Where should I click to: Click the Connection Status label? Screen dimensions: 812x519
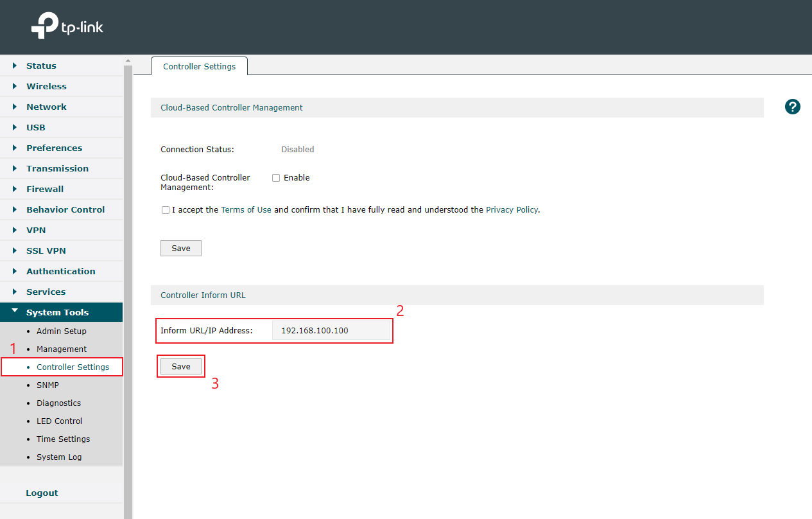tap(197, 150)
